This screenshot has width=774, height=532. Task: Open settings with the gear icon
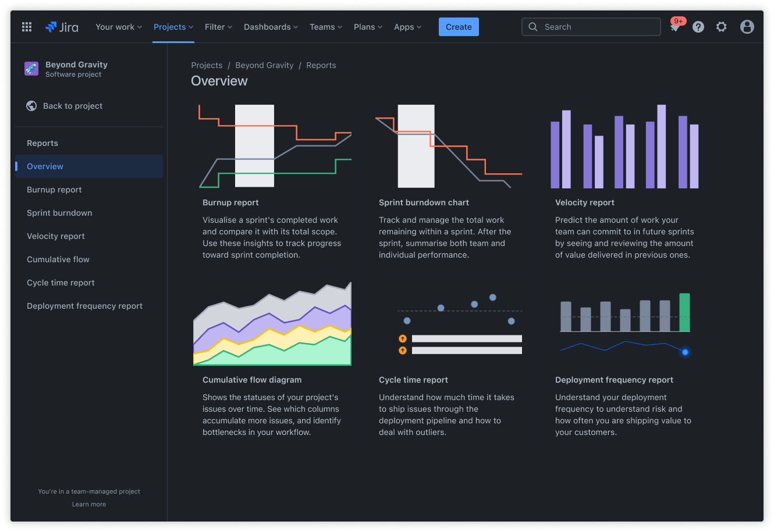[721, 27]
